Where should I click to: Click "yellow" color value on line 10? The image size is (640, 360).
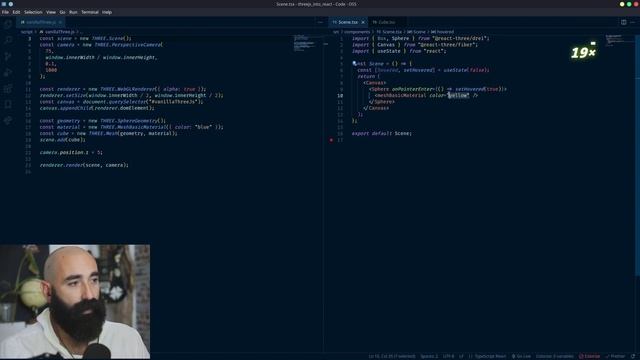(x=458, y=96)
